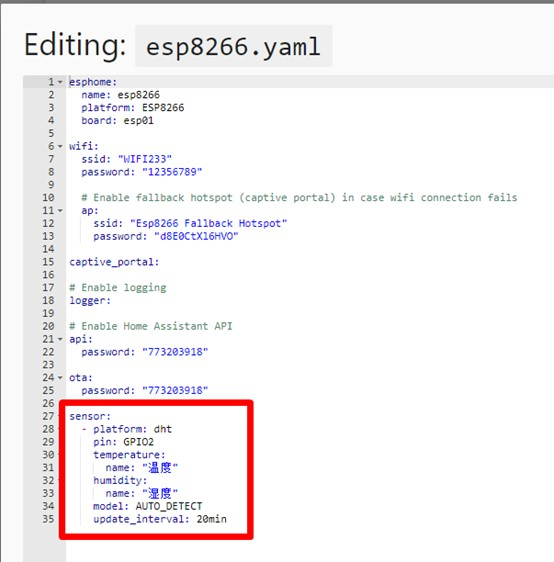
Task: Click the wifi password "12356789" value
Action: pyautogui.click(x=172, y=172)
